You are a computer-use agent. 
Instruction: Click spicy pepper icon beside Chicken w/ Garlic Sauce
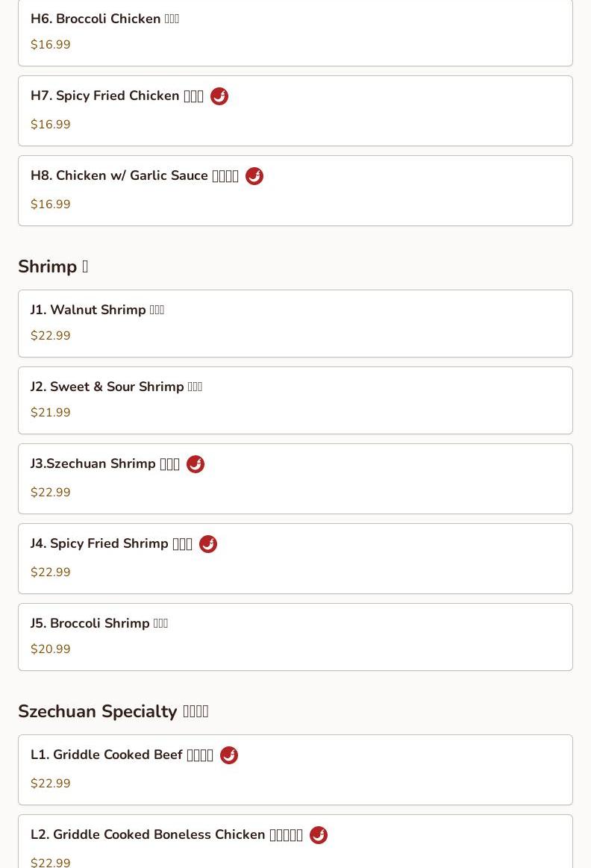[x=254, y=176]
